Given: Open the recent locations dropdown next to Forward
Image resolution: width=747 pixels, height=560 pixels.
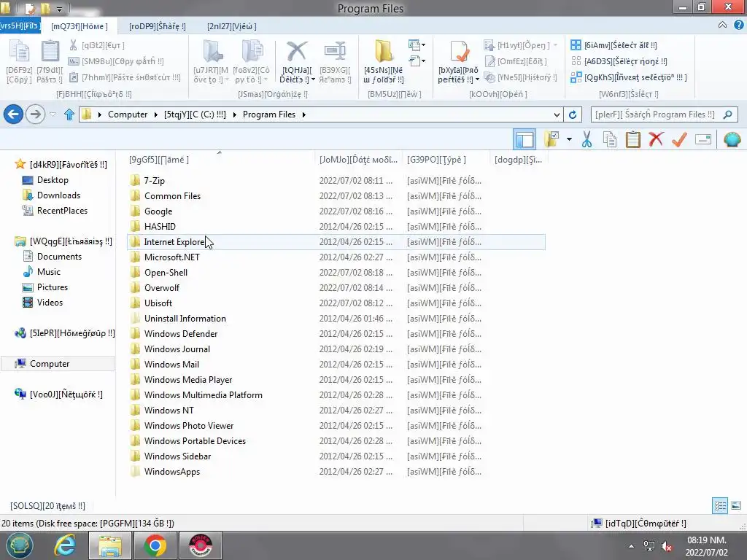Looking at the screenshot, I should coord(53,114).
